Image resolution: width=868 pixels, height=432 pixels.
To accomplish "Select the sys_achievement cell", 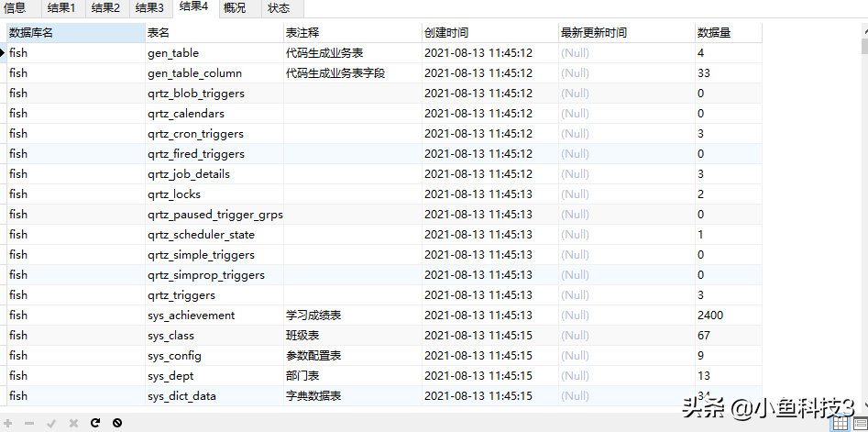I will (214, 316).
